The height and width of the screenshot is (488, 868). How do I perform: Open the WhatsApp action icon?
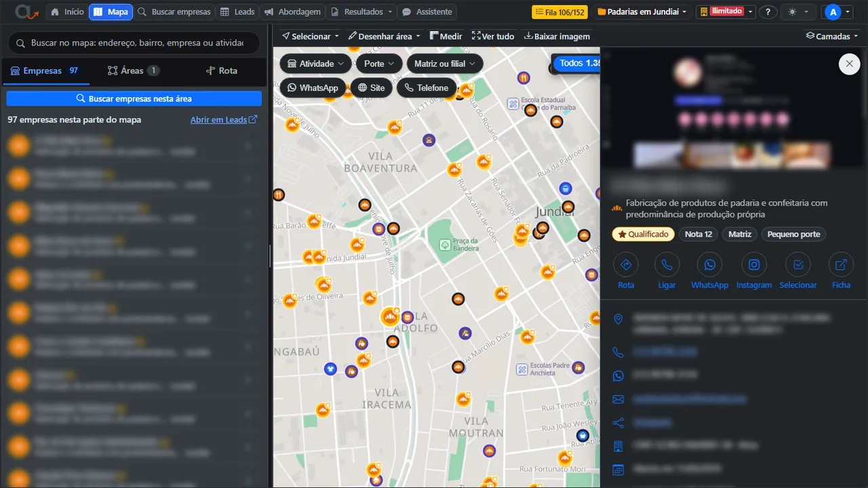(709, 265)
